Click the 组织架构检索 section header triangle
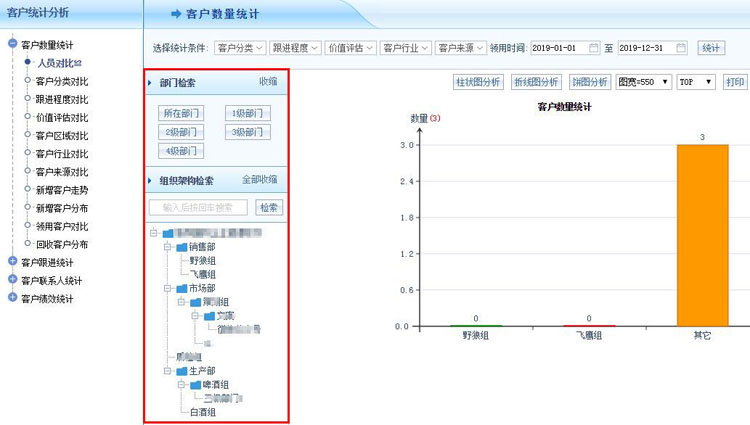The width and height of the screenshot is (750, 425). click(x=150, y=181)
